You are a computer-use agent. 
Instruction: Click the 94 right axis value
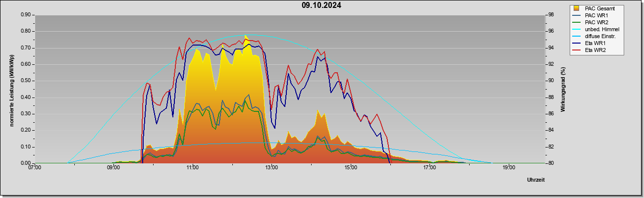pos(551,48)
